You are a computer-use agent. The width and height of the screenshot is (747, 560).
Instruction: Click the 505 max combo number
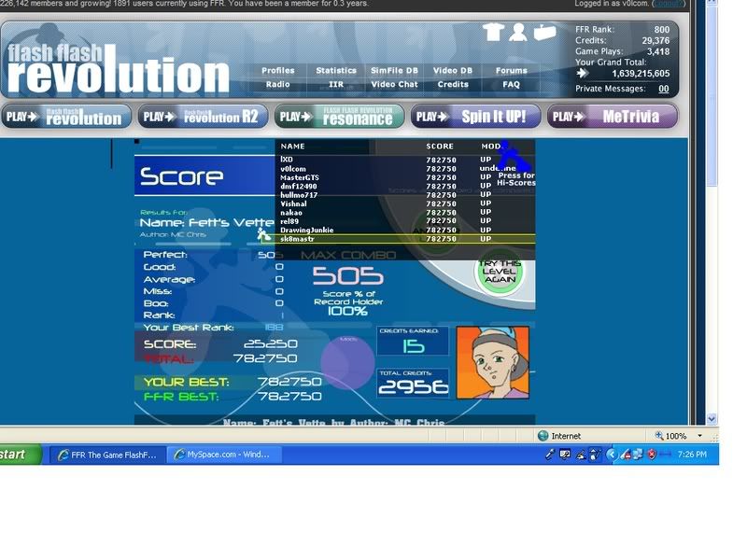tap(347, 275)
